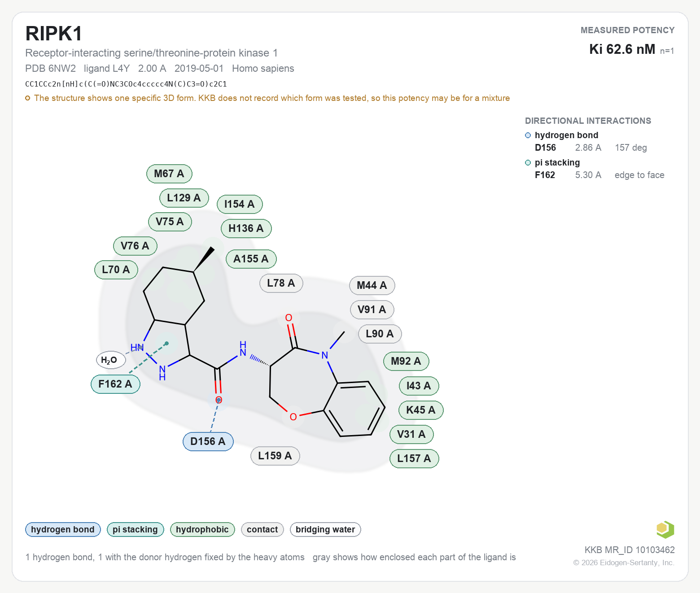Click residue label V75 A
The image size is (700, 593).
click(170, 222)
